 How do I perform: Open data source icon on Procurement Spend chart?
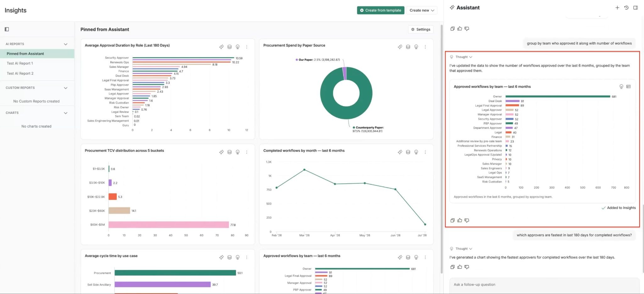coord(408,47)
